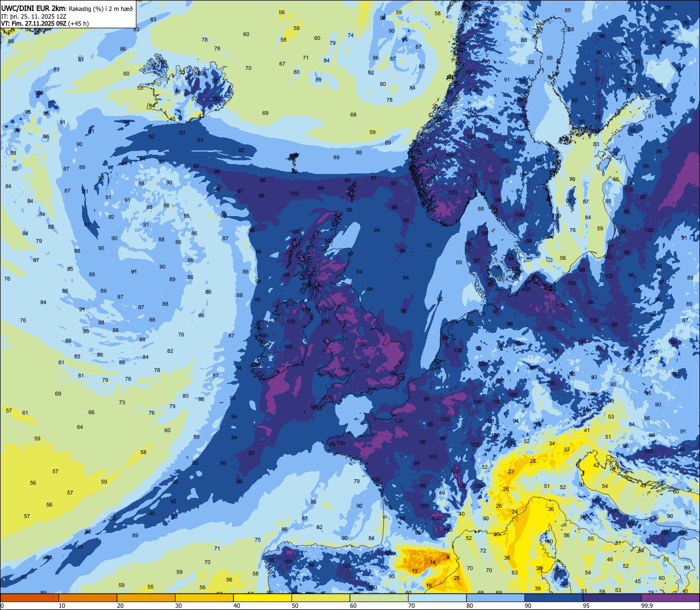Choose the 80–90 light blue legend segment
The width and height of the screenshot is (700, 610).
click(x=495, y=598)
